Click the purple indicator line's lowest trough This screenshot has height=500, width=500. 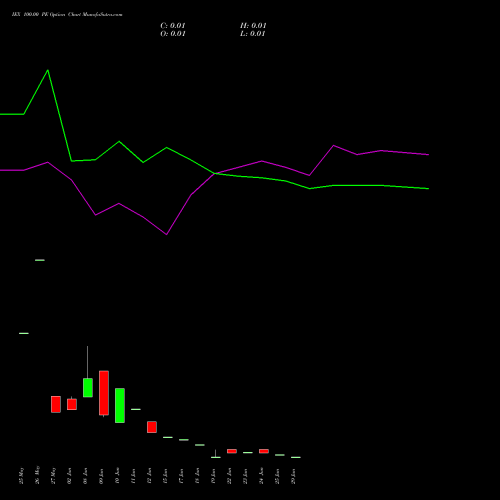tap(167, 234)
